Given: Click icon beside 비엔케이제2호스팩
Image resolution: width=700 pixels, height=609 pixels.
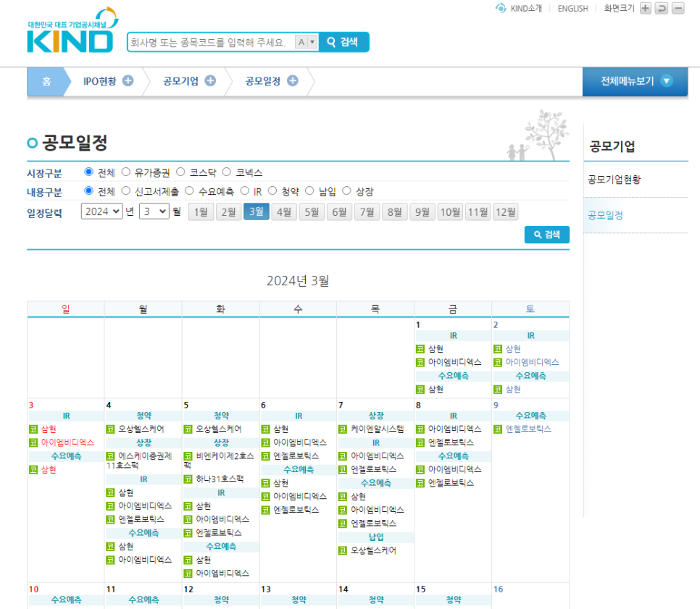Looking at the screenshot, I should coord(188,456).
